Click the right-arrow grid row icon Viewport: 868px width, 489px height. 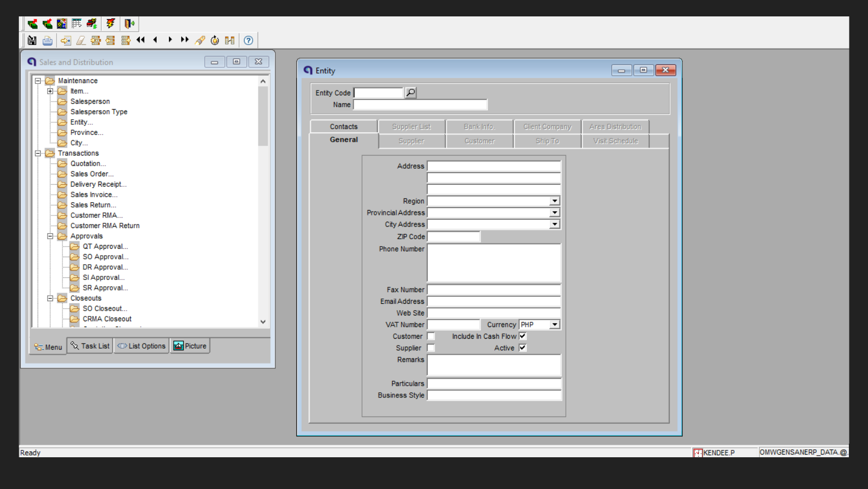point(125,40)
